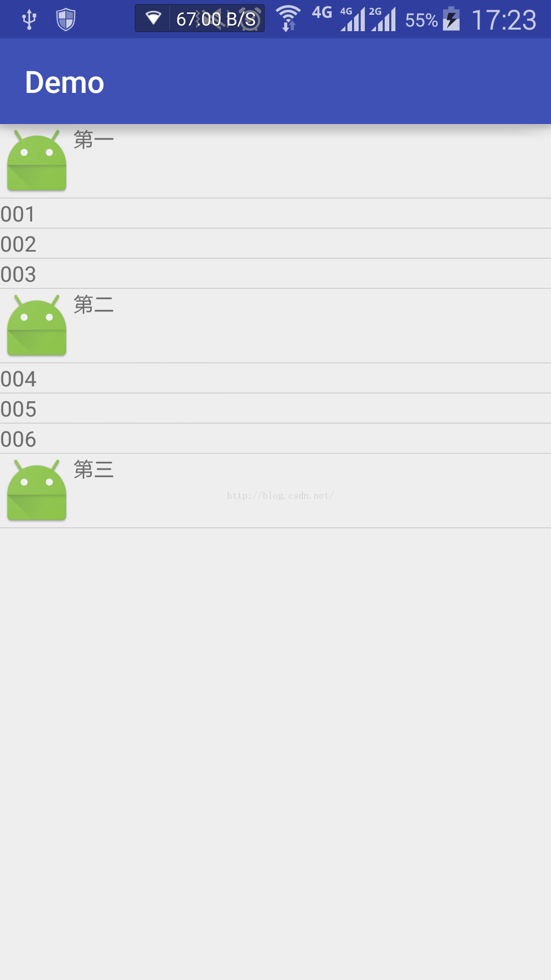Image resolution: width=551 pixels, height=980 pixels.
Task: Tap the 17:23 clock in status bar
Action: tap(504, 20)
